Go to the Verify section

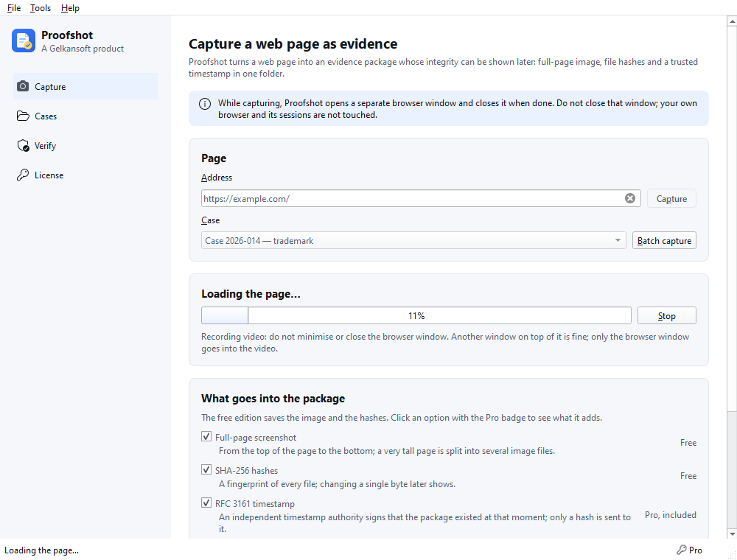click(x=85, y=146)
